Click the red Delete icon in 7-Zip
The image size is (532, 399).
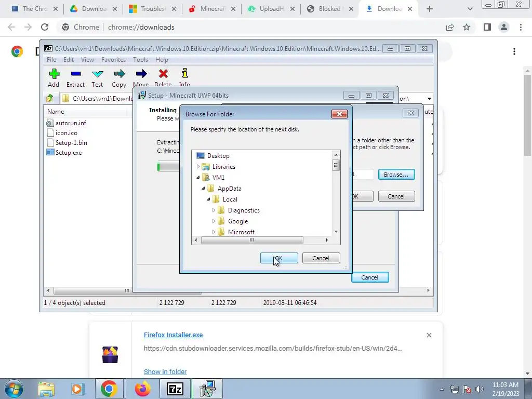[x=163, y=74]
